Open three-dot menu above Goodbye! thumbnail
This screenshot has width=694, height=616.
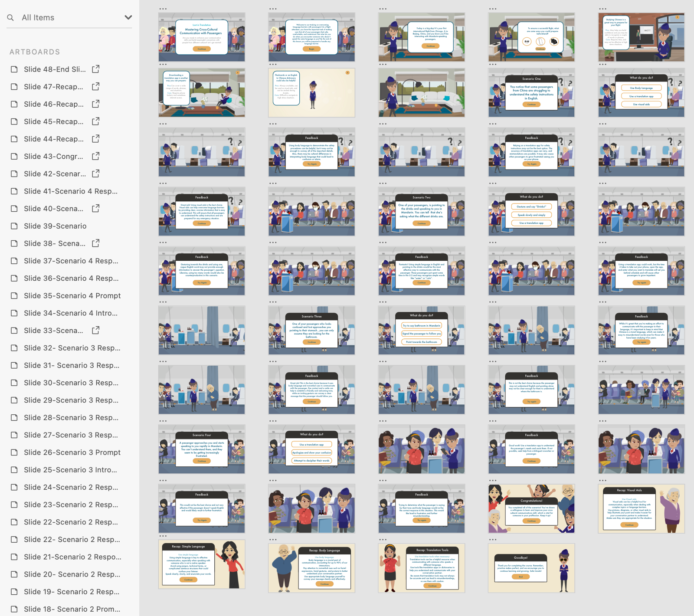[492, 540]
